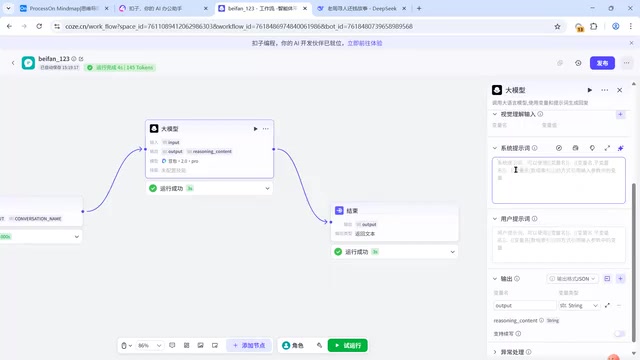Viewport: 640px width, 360px height.
Task: Follow the 立即前往体验 banner link
Action: tap(364, 43)
